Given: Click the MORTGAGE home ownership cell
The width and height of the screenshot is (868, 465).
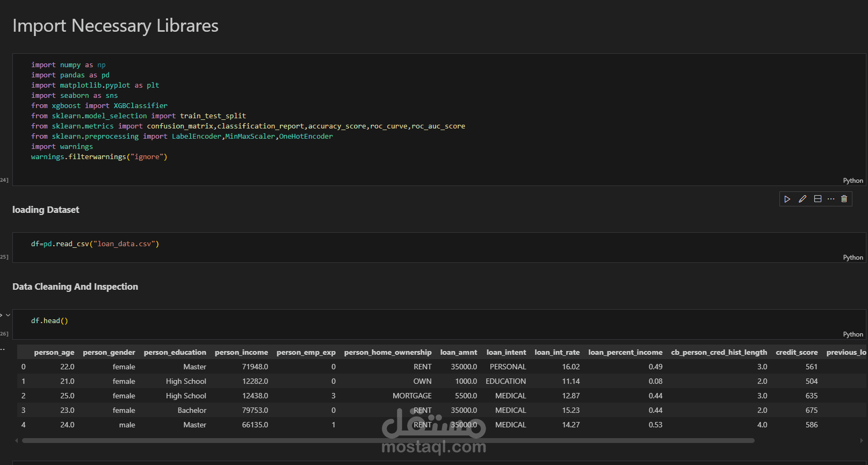Looking at the screenshot, I should pos(413,396).
